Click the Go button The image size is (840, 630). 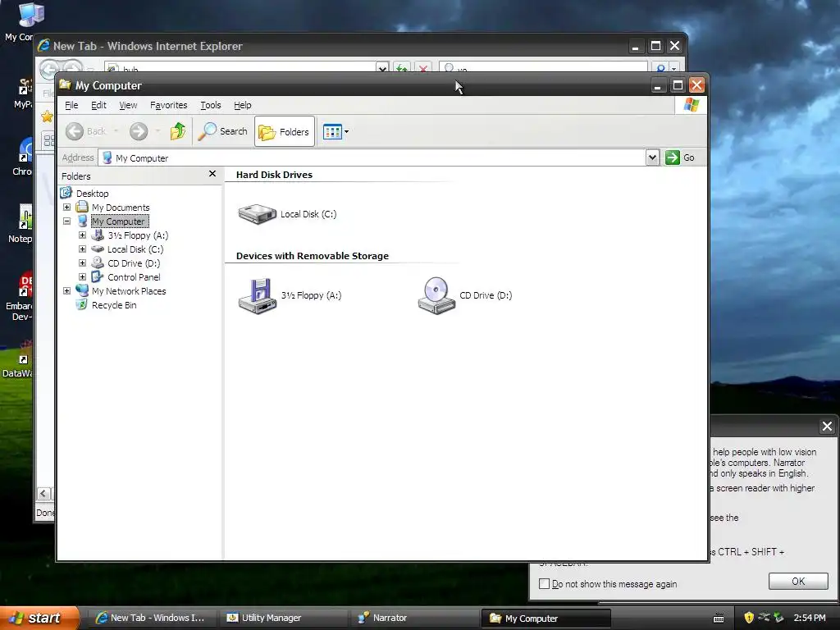click(680, 157)
